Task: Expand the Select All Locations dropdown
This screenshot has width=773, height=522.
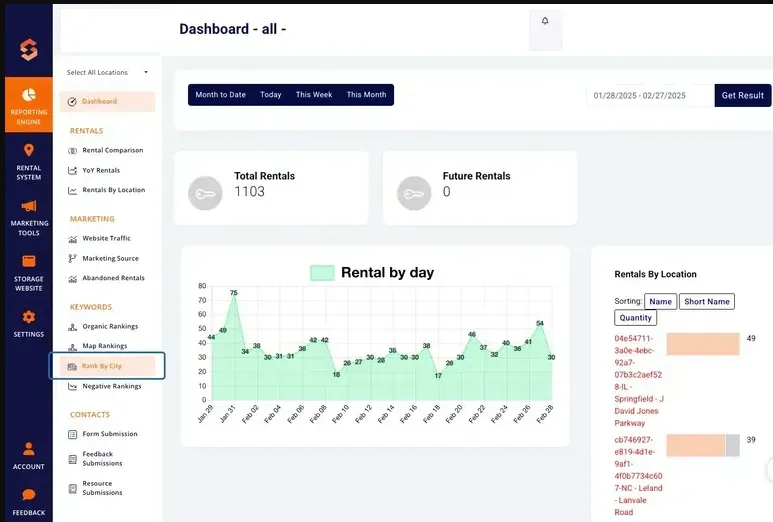Action: [107, 72]
